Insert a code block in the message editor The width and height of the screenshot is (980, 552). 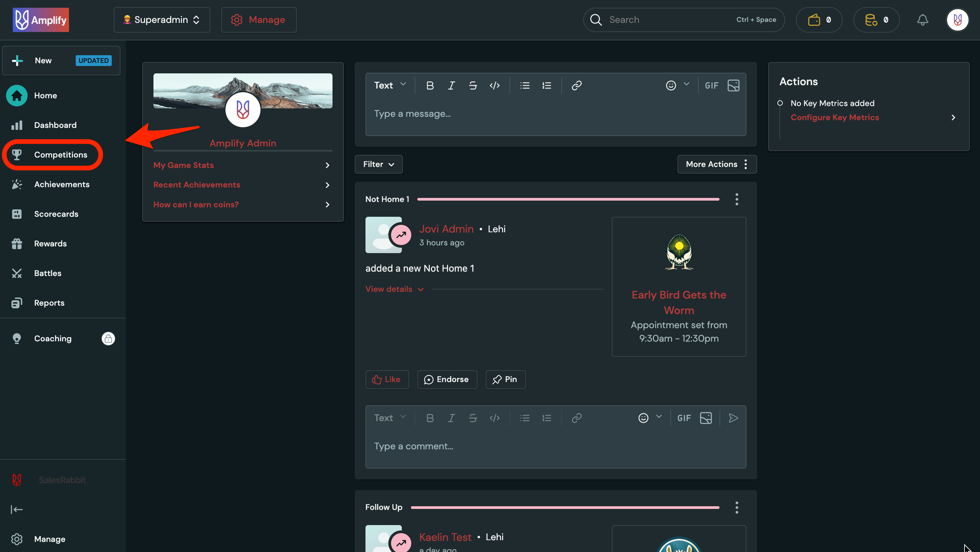(x=495, y=85)
